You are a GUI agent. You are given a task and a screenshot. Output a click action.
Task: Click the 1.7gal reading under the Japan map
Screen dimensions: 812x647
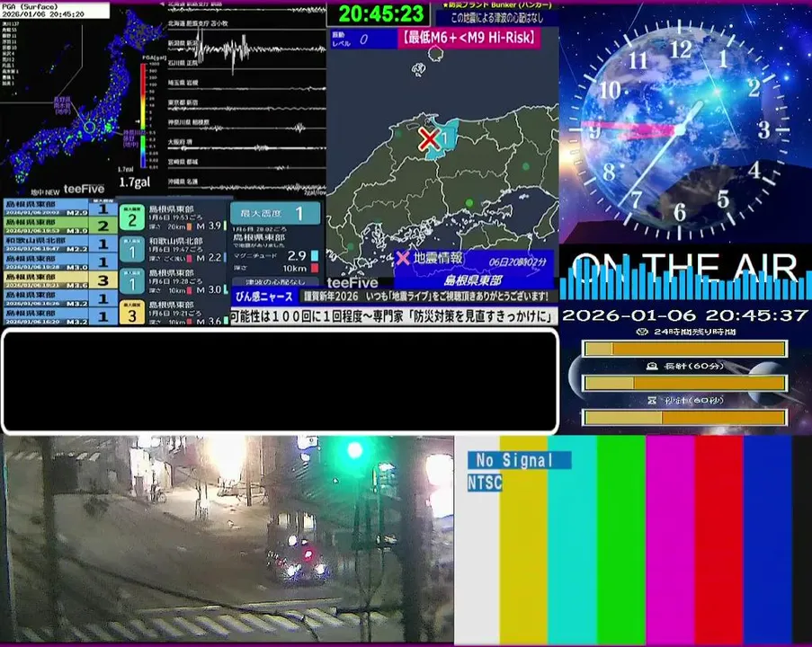[x=134, y=182]
